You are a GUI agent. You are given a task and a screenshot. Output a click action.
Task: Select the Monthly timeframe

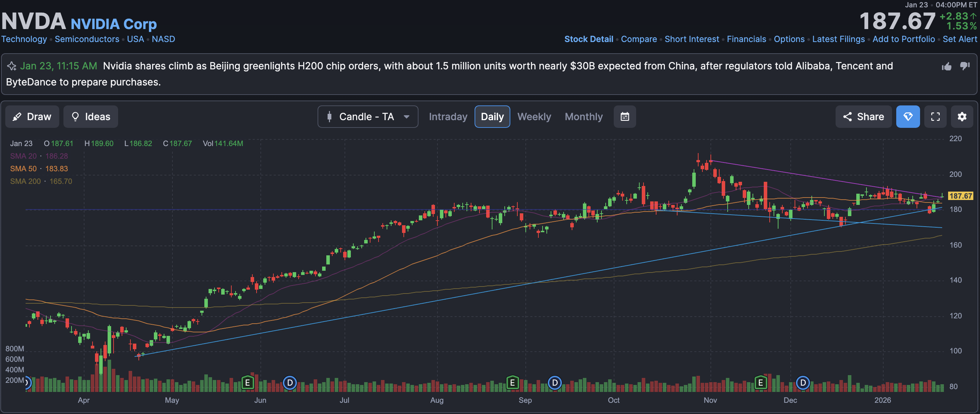tap(584, 117)
